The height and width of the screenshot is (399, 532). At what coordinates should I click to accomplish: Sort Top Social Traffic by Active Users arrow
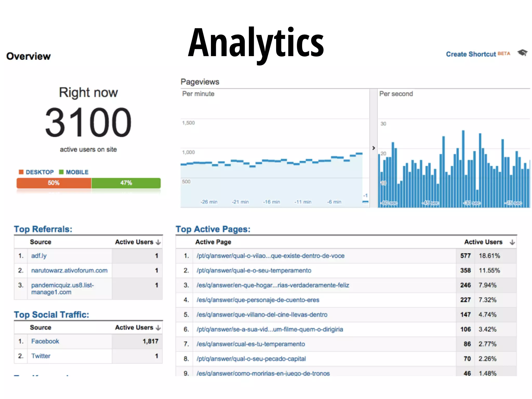click(x=158, y=328)
